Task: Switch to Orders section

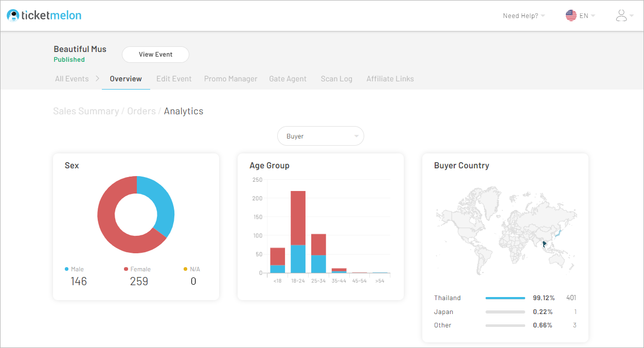Action: pos(141,111)
